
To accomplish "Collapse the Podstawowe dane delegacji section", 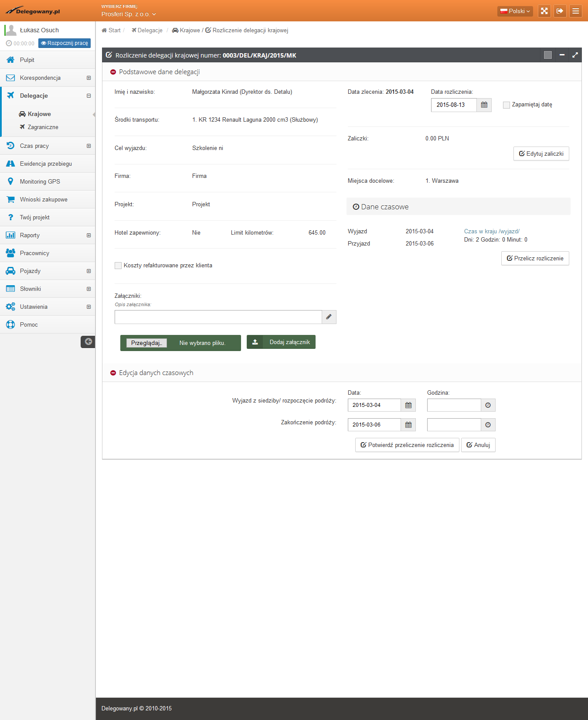I will pos(113,72).
